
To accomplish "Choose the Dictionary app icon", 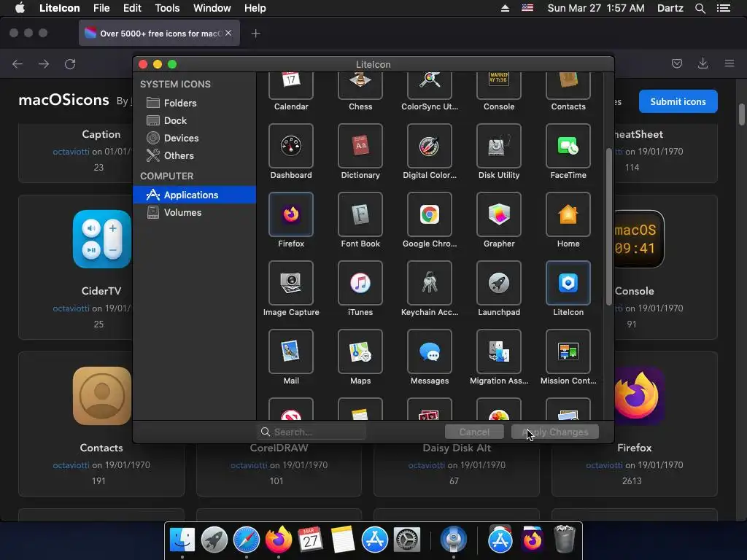I will [x=360, y=146].
